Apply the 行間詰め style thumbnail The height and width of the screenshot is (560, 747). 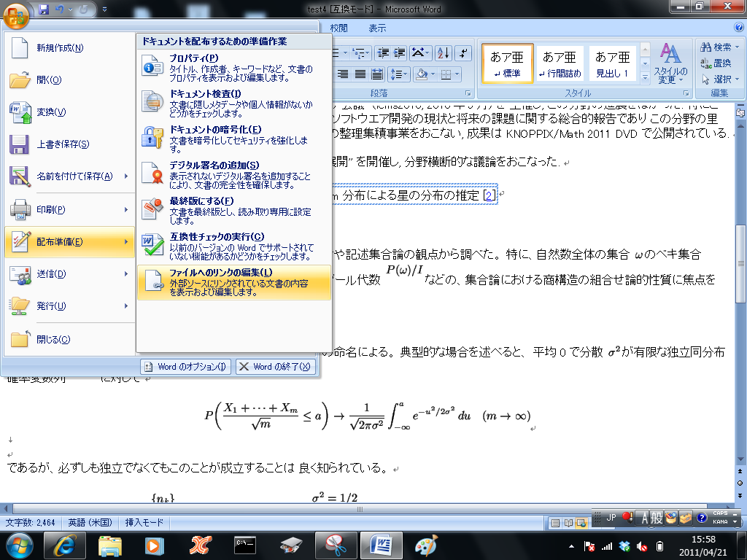click(560, 63)
